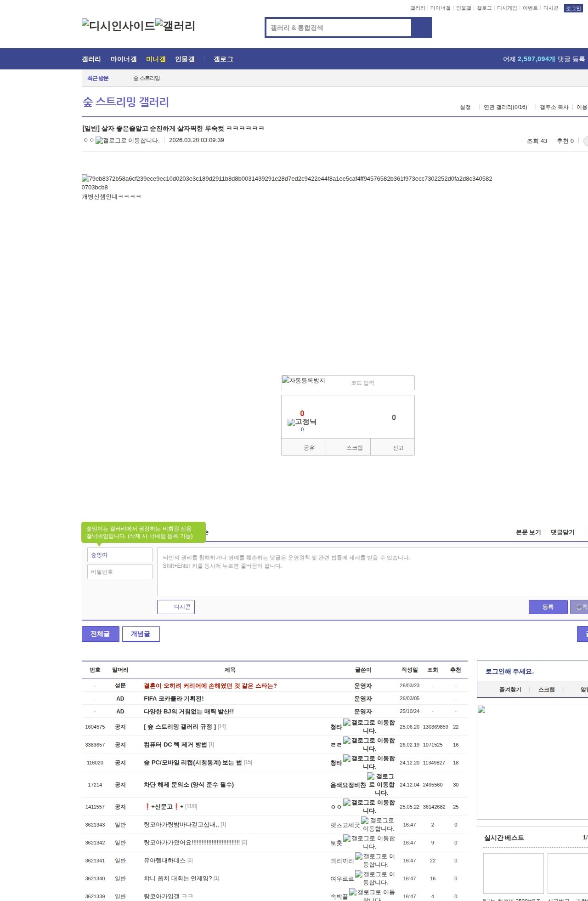The image size is (588, 901).
Task: Click the blue search button beside search box
Action: point(421,28)
